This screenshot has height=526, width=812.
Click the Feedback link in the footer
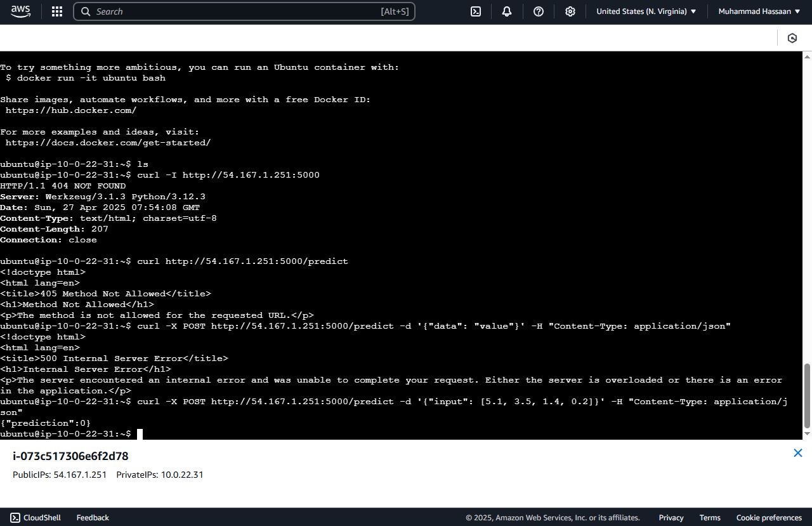93,518
